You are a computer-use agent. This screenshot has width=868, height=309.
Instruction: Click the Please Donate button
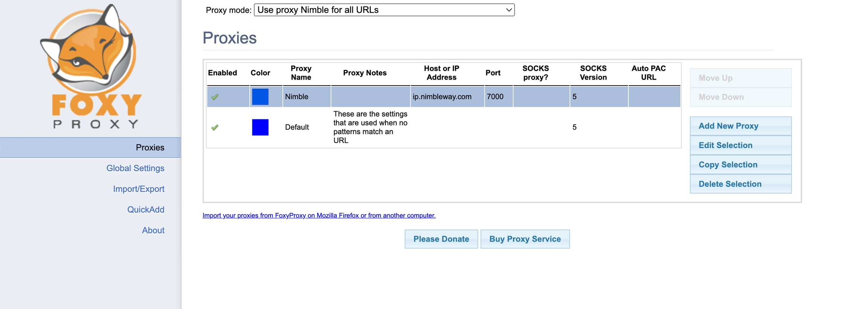pos(441,239)
